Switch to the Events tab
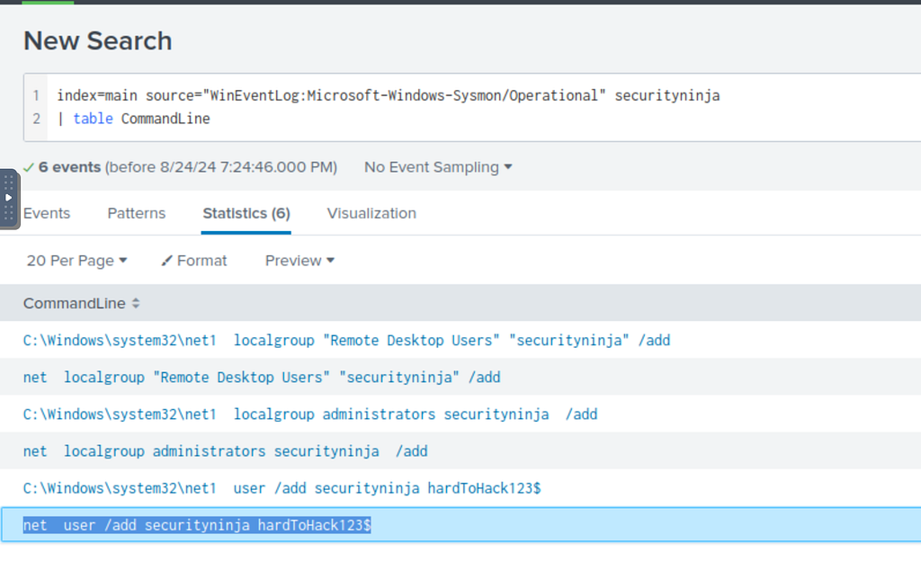The width and height of the screenshot is (921, 588). pyautogui.click(x=47, y=213)
